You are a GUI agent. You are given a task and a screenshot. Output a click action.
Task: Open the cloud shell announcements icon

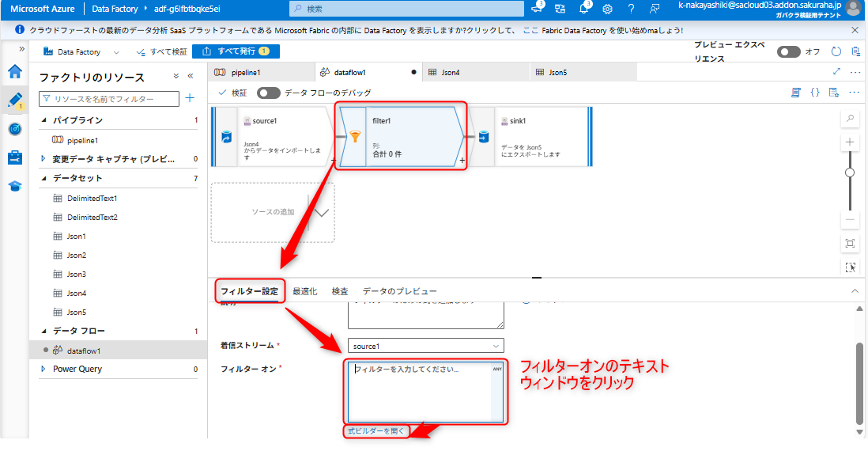click(x=537, y=9)
